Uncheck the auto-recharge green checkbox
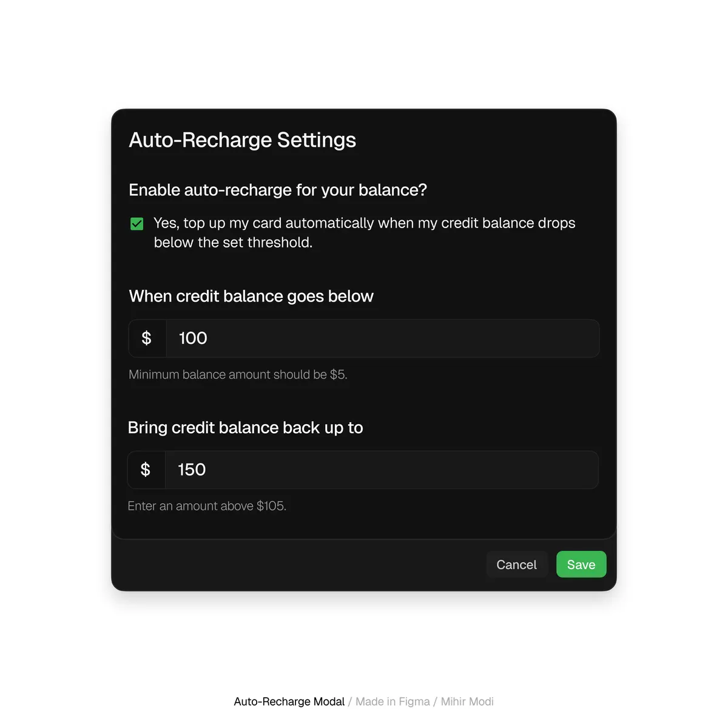728x728 pixels. (137, 224)
